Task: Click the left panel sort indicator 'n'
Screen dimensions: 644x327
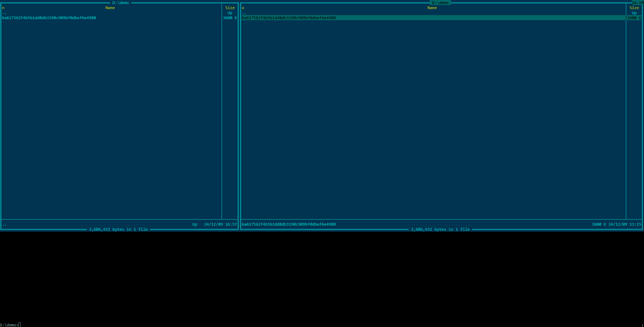Action: [x=3, y=8]
